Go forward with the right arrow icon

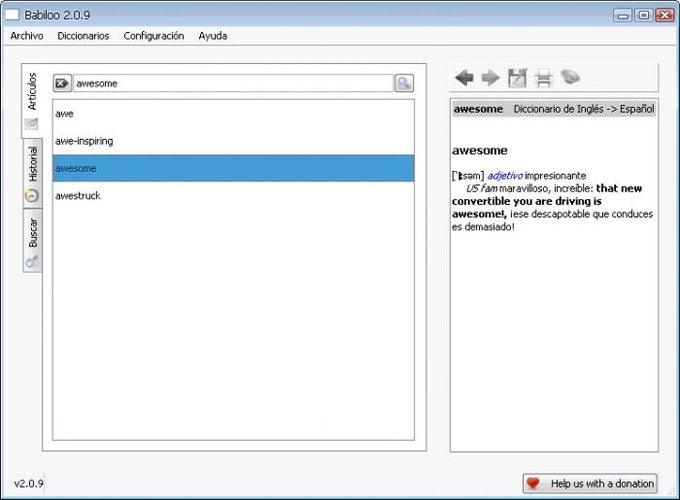pyautogui.click(x=490, y=78)
